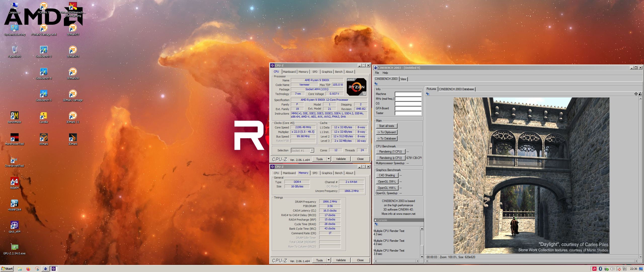The height and width of the screenshot is (272, 644).
Task: Click Validate in the upper CPU-Z window
Action: click(341, 159)
